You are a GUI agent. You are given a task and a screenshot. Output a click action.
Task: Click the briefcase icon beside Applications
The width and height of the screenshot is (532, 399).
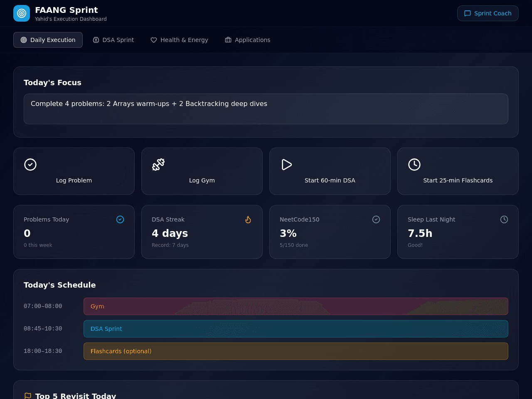click(228, 40)
